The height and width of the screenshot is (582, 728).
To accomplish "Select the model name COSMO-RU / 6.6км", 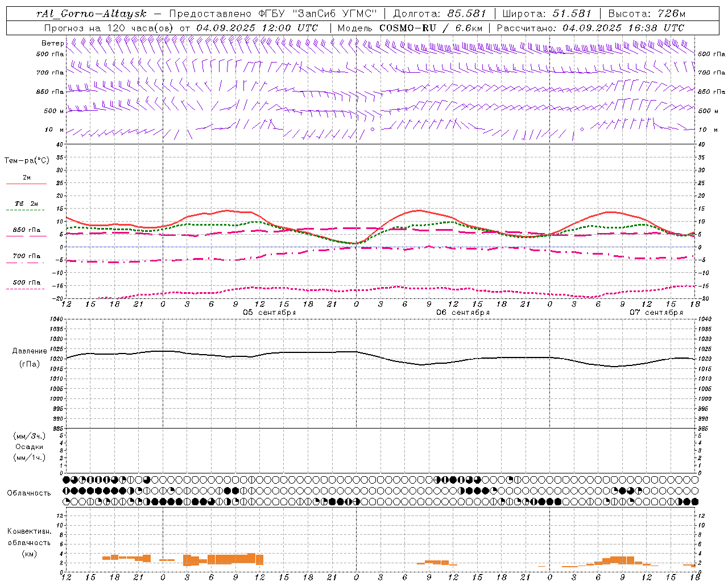I will (x=431, y=28).
